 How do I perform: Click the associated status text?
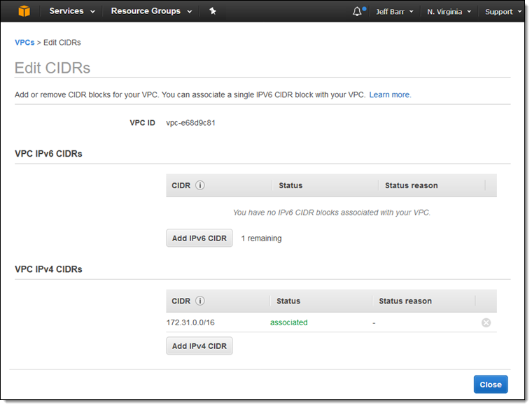288,322
